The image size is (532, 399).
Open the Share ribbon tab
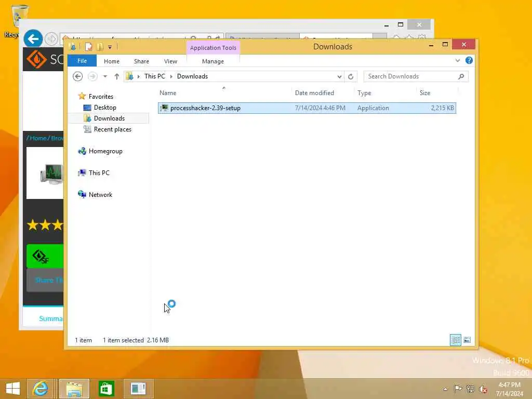(x=141, y=61)
